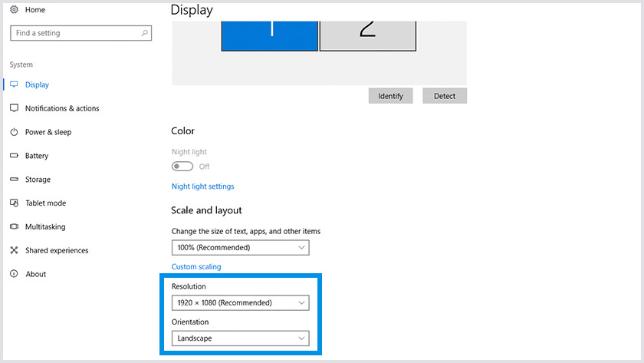644x363 pixels.
Task: Open Notifications & actions icon
Action: (14, 108)
